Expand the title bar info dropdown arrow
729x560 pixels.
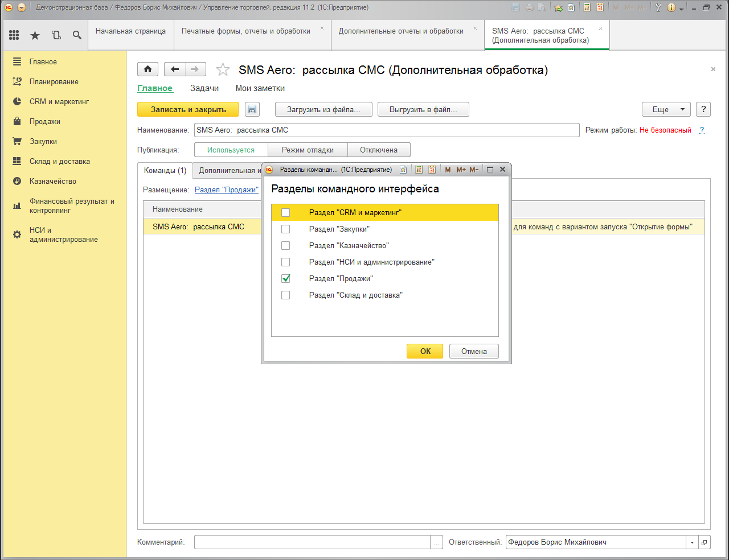click(x=681, y=9)
